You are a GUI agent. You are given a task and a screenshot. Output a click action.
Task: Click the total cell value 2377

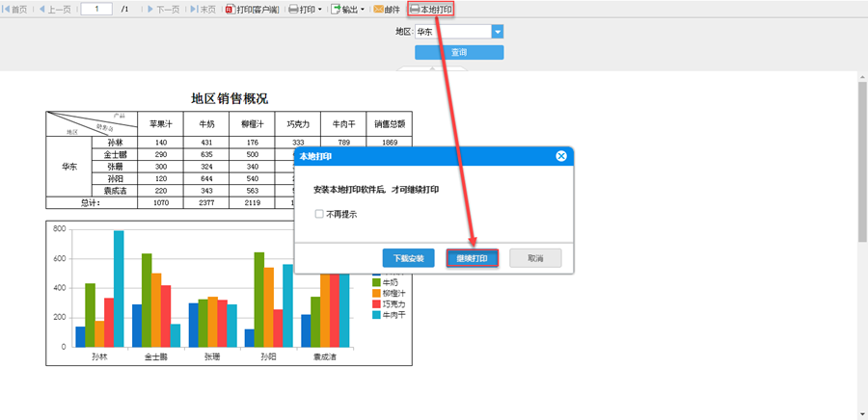206,202
